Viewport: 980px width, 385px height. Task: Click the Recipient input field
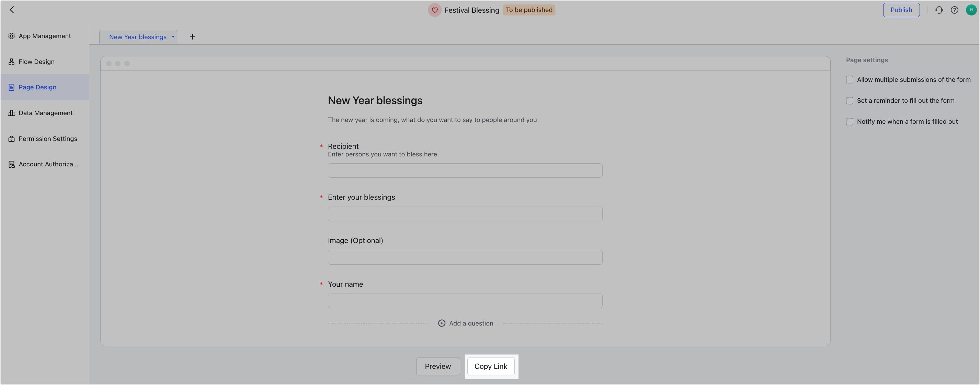tap(465, 170)
